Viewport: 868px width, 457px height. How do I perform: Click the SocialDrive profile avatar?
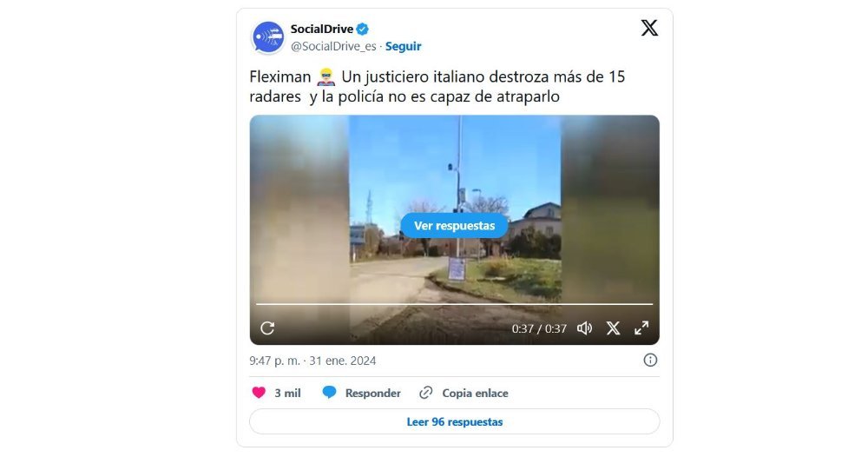[x=268, y=37]
